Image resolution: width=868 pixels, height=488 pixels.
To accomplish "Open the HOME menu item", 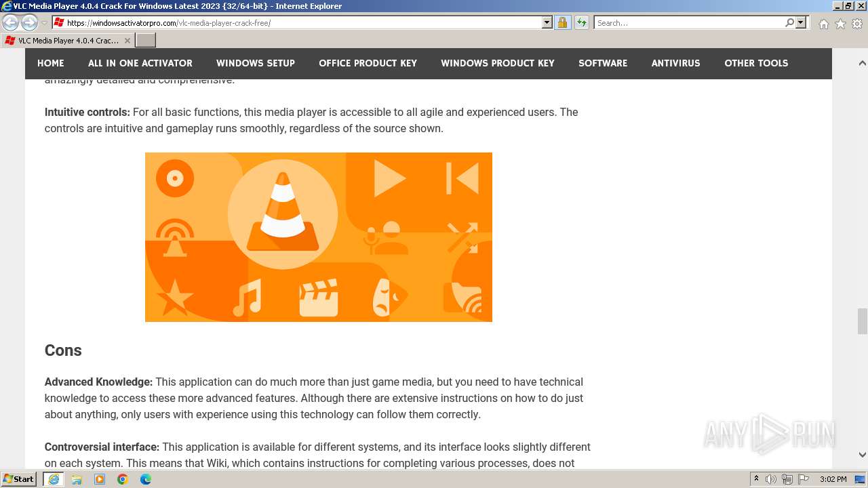I will (x=51, y=63).
